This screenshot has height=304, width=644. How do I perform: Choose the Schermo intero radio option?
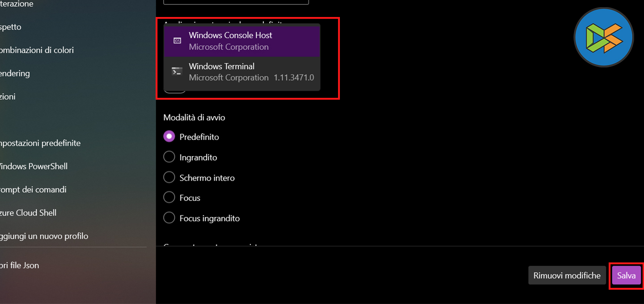pos(169,177)
